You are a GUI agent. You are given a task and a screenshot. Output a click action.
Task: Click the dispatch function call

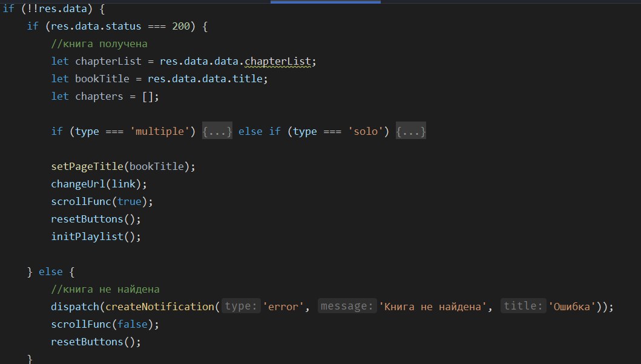(x=75, y=307)
